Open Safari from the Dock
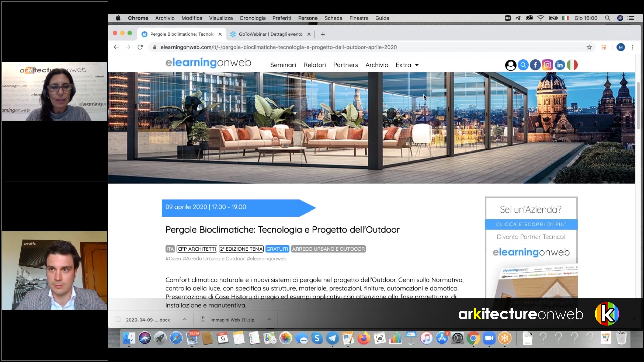The width and height of the screenshot is (644, 362). 176,338
